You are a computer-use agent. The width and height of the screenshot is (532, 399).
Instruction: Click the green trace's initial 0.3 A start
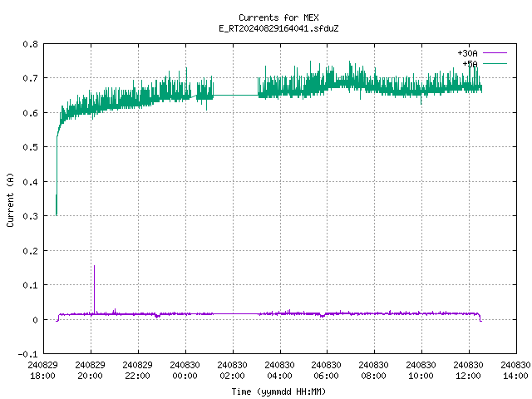click(57, 214)
